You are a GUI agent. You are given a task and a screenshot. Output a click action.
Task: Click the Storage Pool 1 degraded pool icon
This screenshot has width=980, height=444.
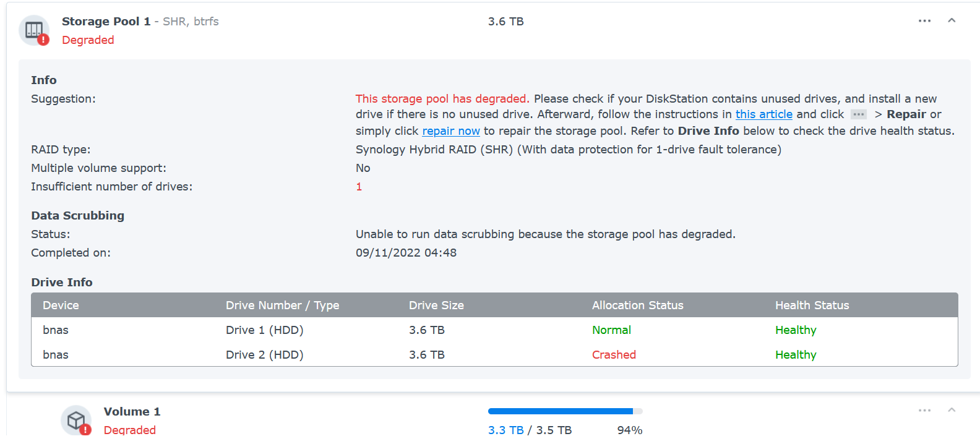[34, 30]
